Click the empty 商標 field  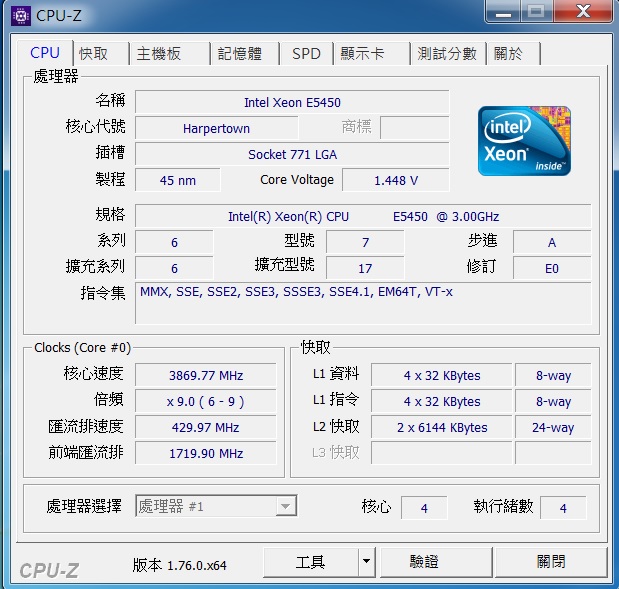click(415, 128)
